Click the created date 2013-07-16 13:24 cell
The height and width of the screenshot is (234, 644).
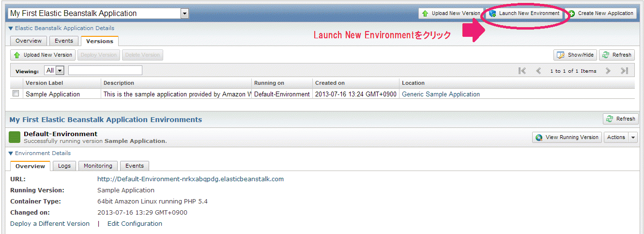(356, 94)
